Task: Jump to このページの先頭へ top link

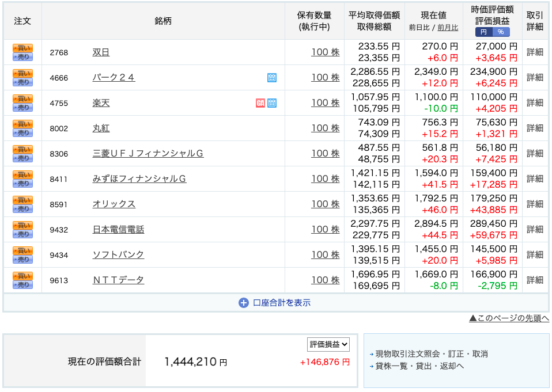Action: click(x=509, y=318)
